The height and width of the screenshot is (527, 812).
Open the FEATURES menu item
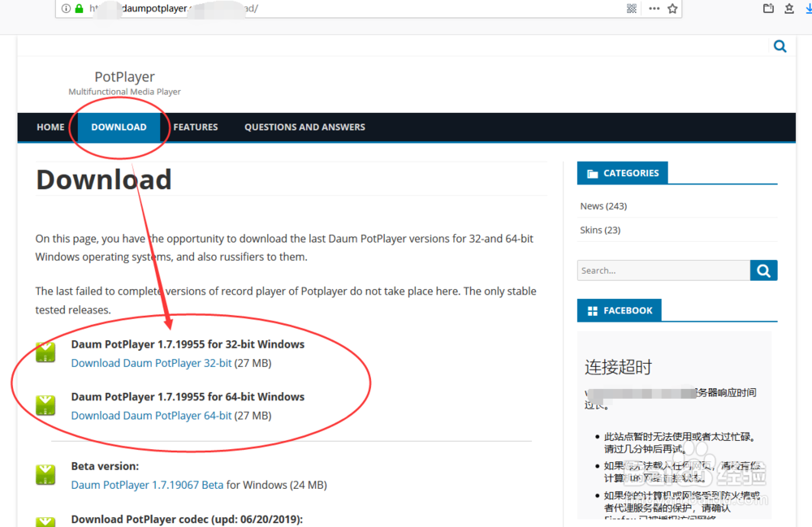[x=195, y=127]
